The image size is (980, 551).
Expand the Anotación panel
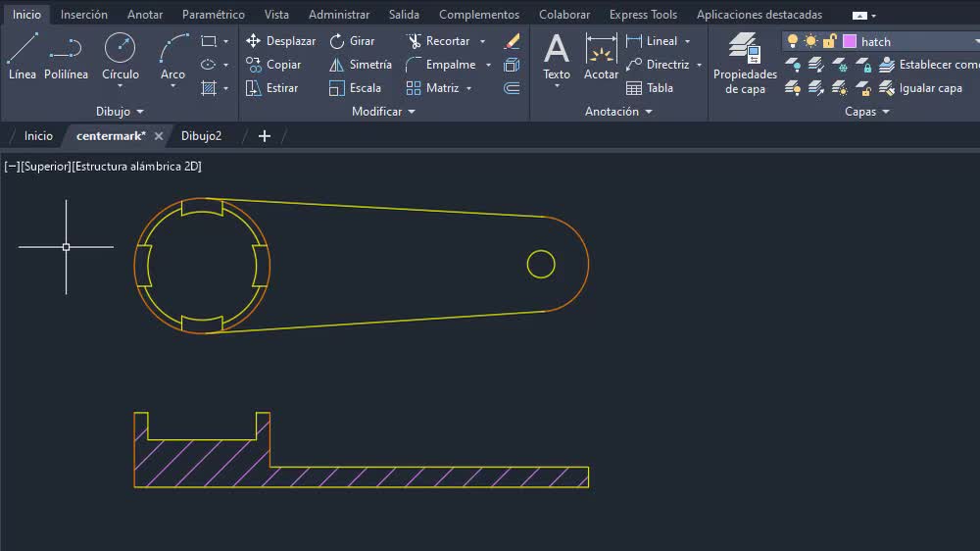[x=618, y=112]
